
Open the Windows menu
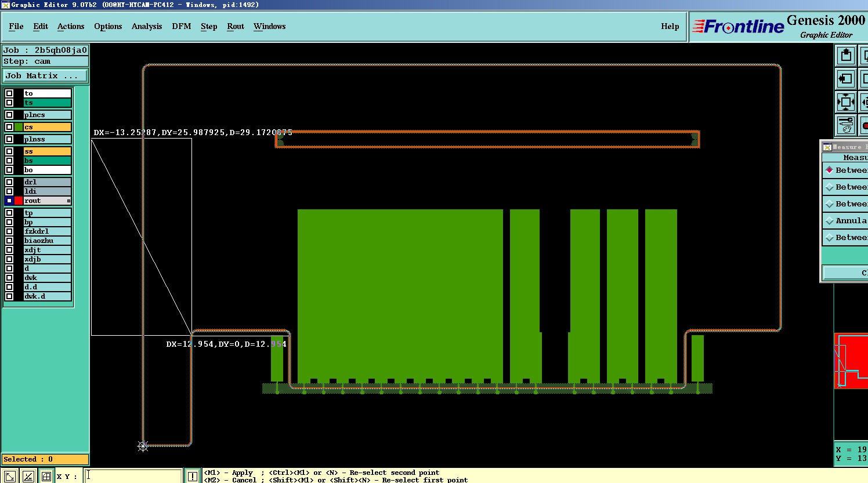(x=270, y=26)
